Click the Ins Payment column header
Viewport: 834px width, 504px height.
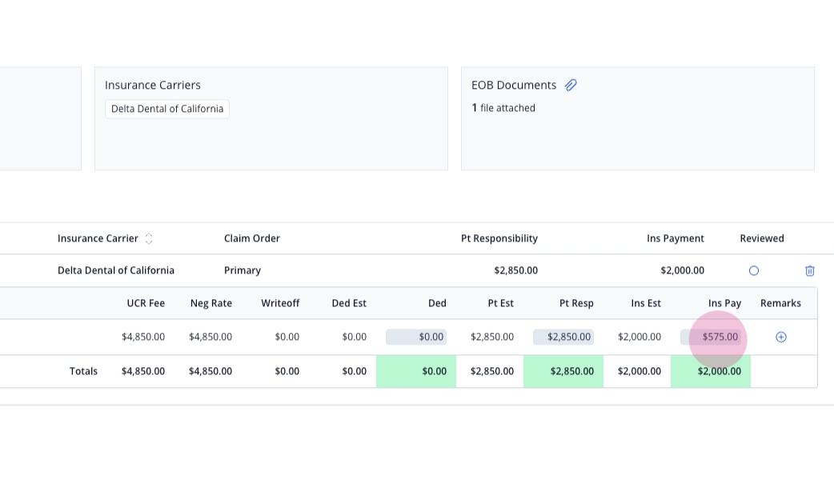[x=675, y=238]
